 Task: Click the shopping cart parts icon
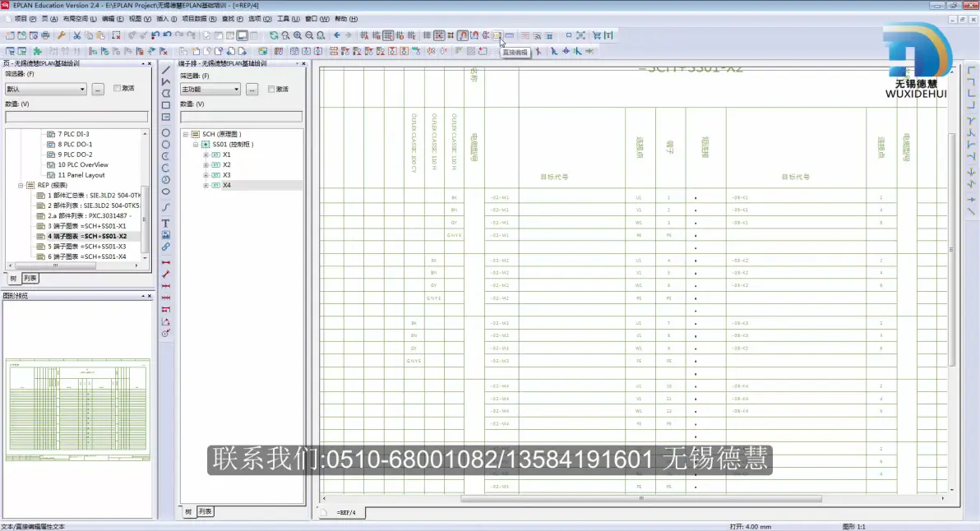(x=597, y=35)
